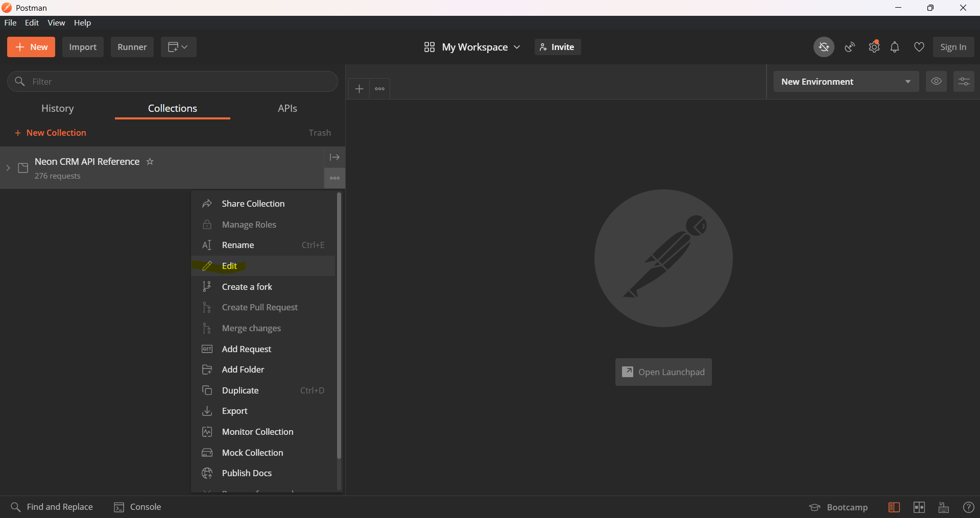The image size is (980, 518).
Task: Select Add Folder from the menu
Action: [x=263, y=369]
